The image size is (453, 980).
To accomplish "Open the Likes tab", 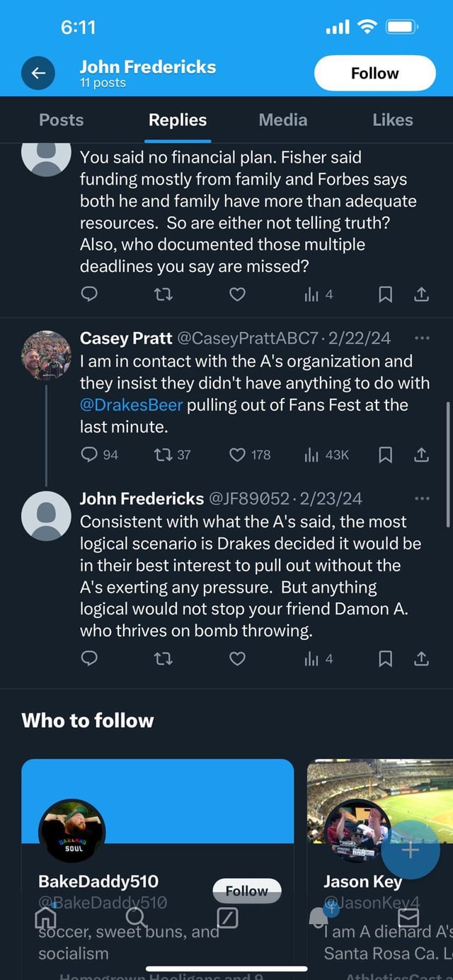I will pos(393,120).
